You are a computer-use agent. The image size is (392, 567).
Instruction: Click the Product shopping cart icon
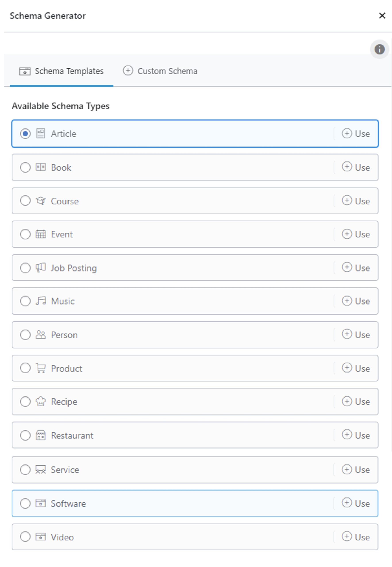point(40,368)
